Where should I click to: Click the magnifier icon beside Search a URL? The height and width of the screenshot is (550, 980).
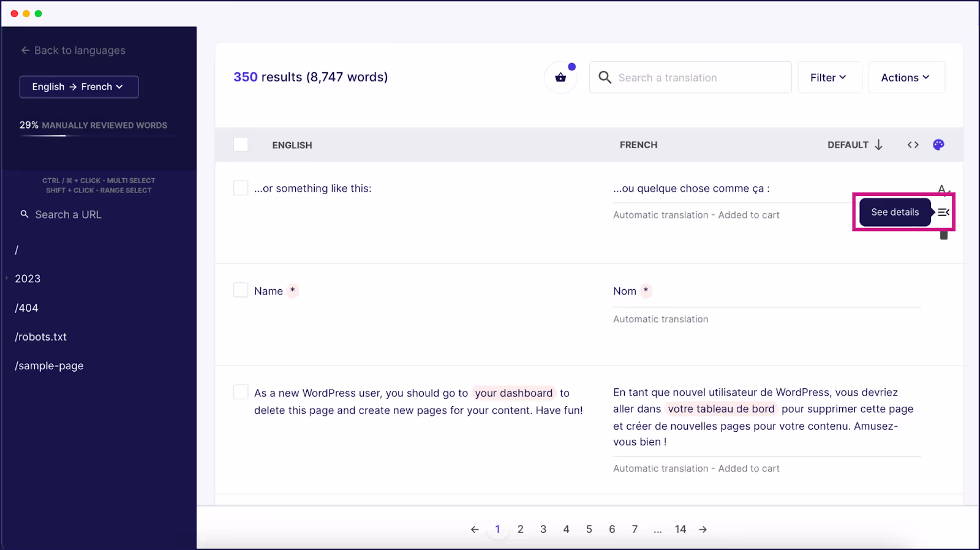(24, 214)
